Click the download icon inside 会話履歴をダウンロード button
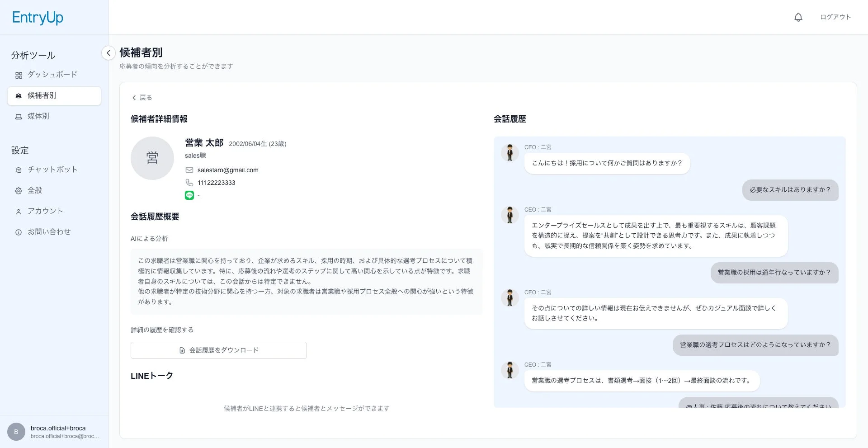868x448 pixels. click(x=181, y=350)
